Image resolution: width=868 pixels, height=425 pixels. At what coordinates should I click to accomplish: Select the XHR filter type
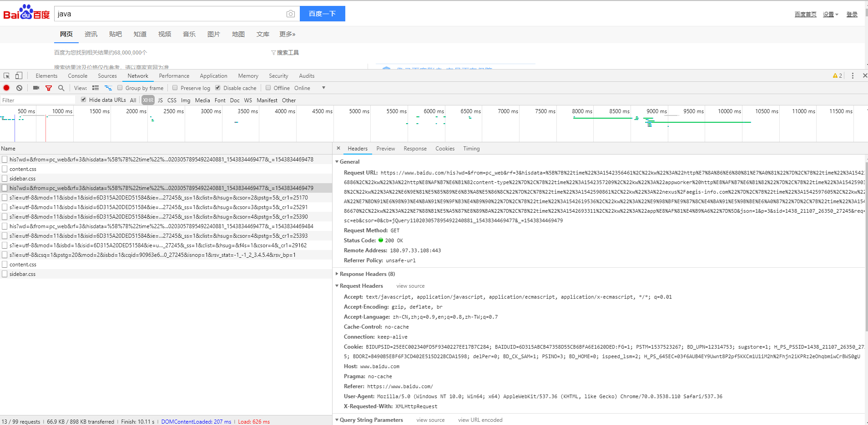click(x=148, y=100)
